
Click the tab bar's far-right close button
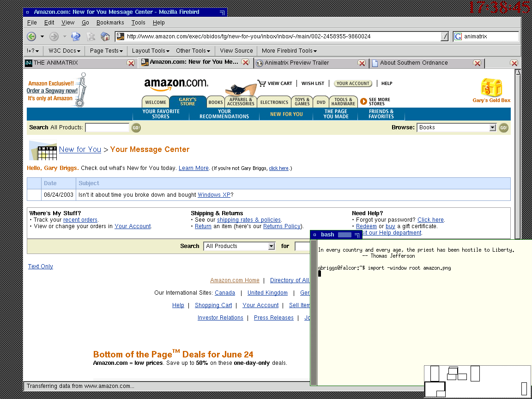[514, 63]
